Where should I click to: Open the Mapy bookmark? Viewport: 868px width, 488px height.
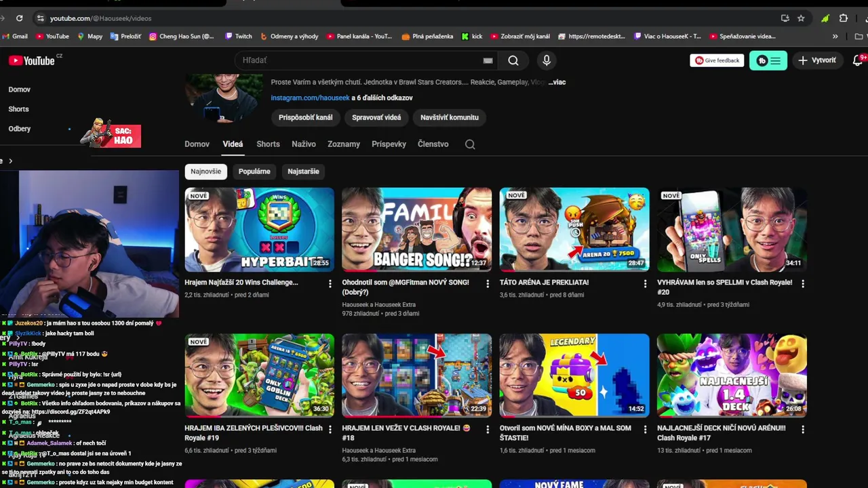point(90,37)
